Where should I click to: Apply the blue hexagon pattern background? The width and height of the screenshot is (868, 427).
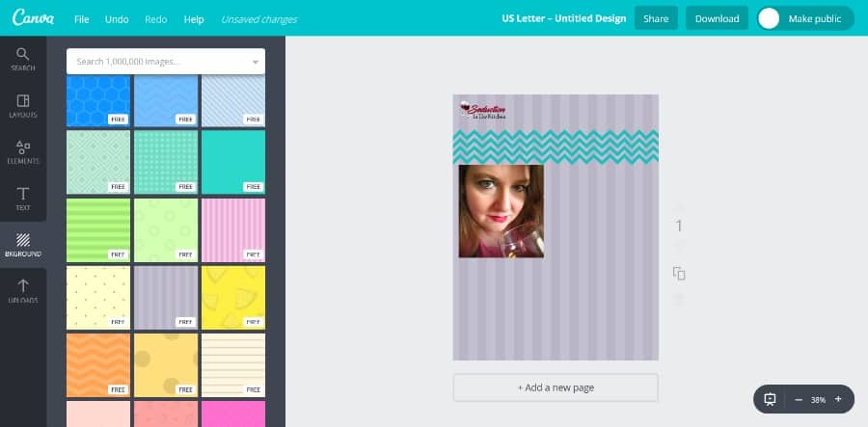click(x=98, y=101)
